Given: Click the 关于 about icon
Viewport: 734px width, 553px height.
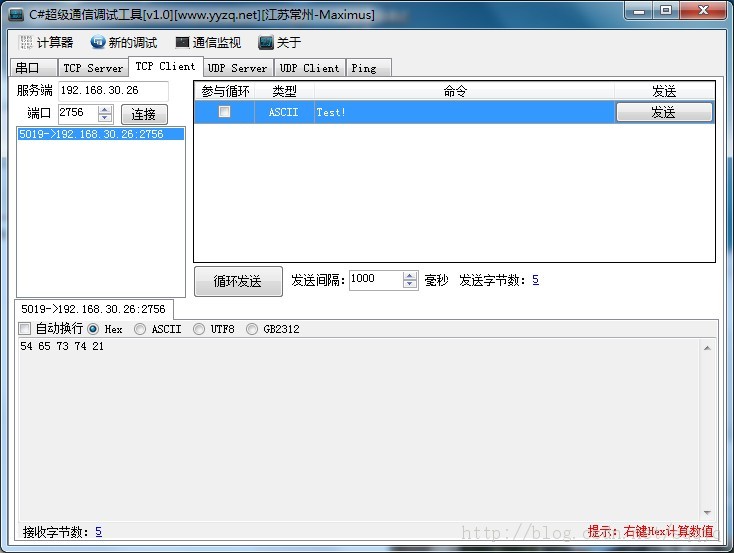Looking at the screenshot, I should 265,43.
